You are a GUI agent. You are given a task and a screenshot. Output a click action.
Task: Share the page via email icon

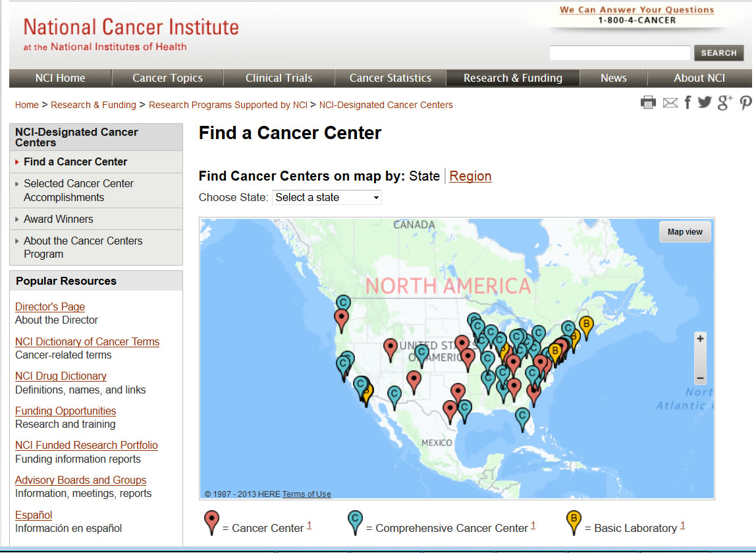pos(670,103)
